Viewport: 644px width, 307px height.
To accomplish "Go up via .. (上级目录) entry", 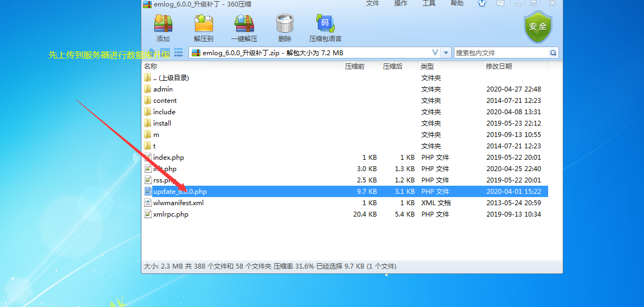I will click(171, 78).
